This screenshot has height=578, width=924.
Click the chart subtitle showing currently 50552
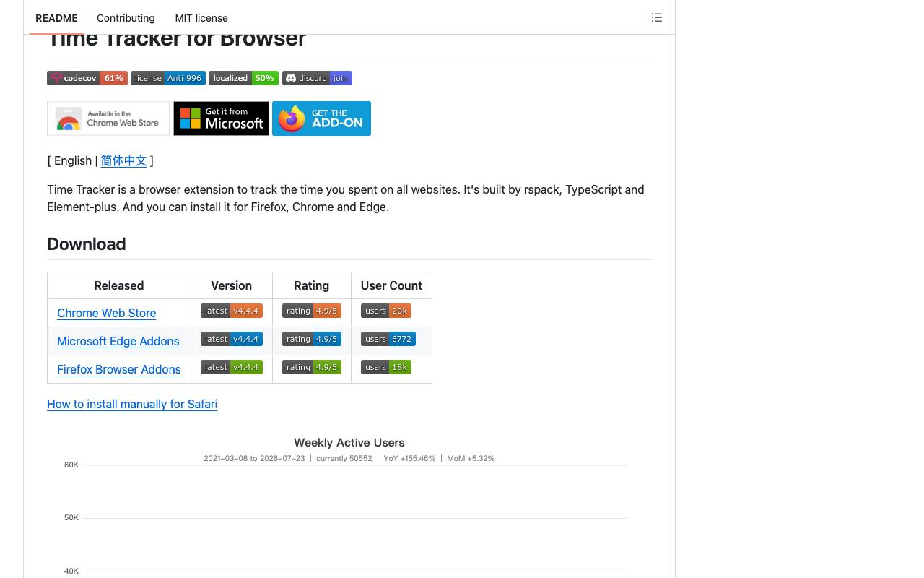(349, 458)
